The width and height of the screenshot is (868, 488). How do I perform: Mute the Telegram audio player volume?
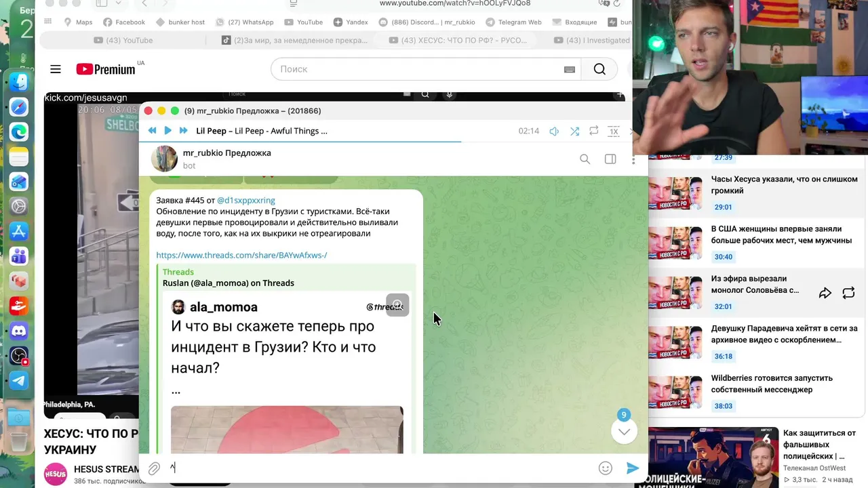click(554, 131)
